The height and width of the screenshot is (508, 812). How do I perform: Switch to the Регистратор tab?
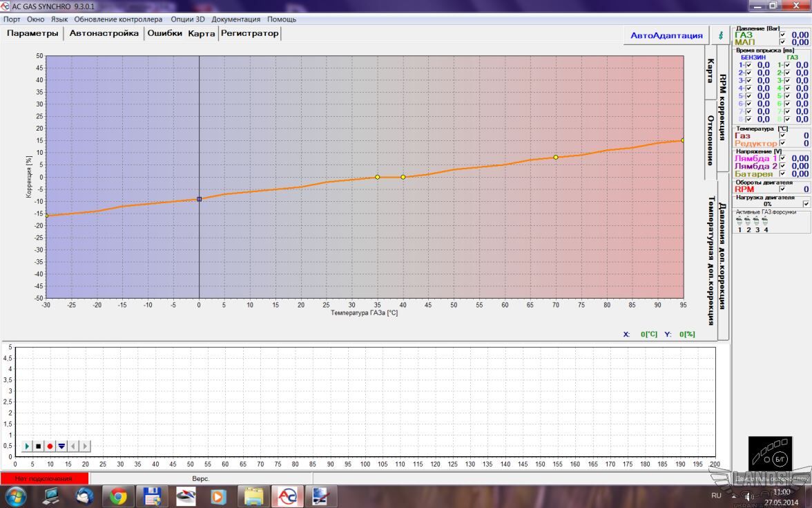[x=250, y=33]
